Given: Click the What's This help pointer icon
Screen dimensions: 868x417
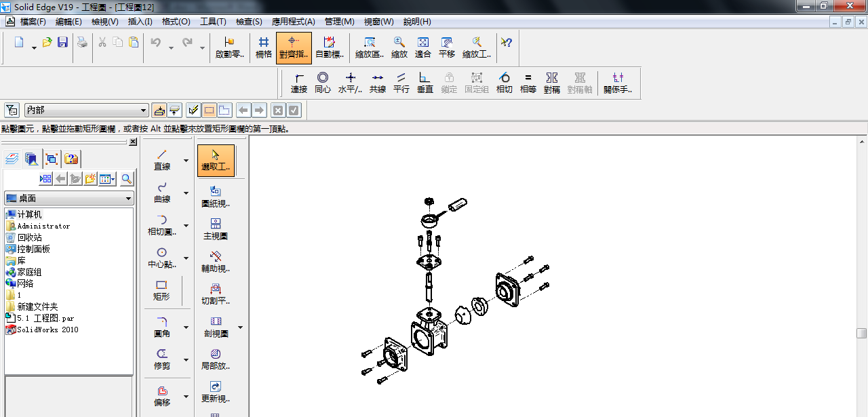Looking at the screenshot, I should tap(507, 43).
